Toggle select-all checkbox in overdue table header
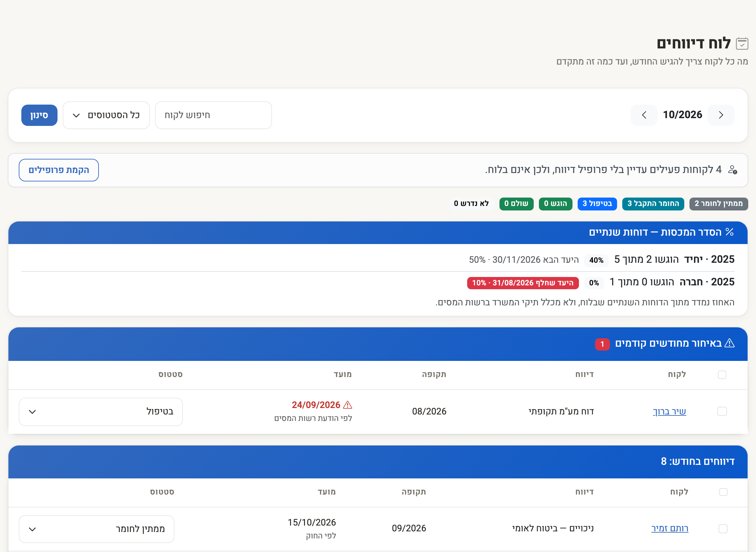The width and height of the screenshot is (756, 552). [722, 374]
